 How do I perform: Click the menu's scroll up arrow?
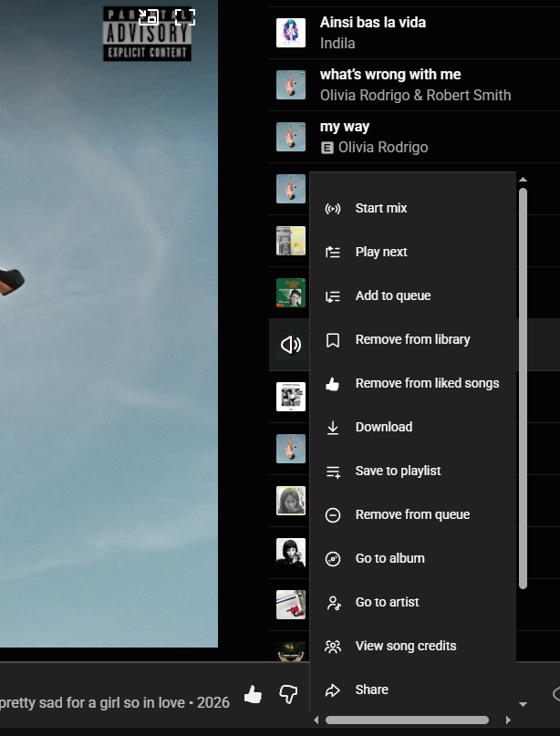(523, 180)
